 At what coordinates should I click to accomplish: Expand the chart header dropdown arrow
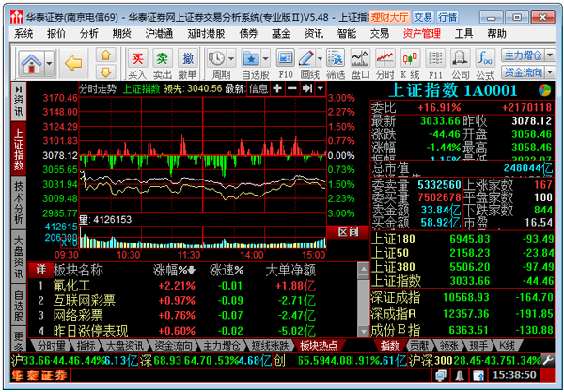pyautogui.click(x=321, y=88)
